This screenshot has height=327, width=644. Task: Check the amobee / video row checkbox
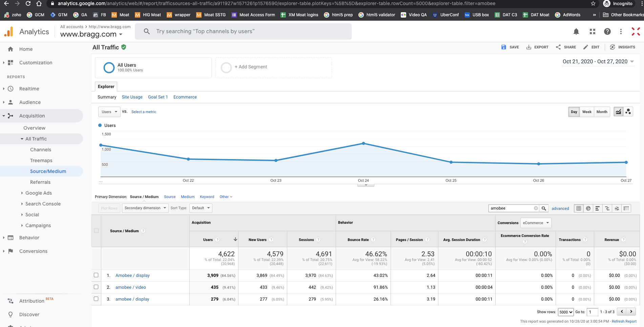click(96, 287)
